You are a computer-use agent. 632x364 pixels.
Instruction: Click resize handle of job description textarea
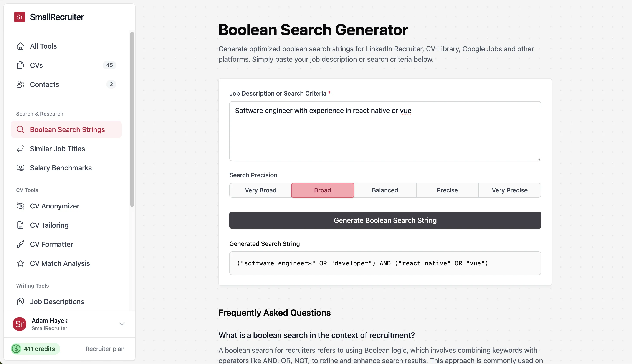[538, 159]
